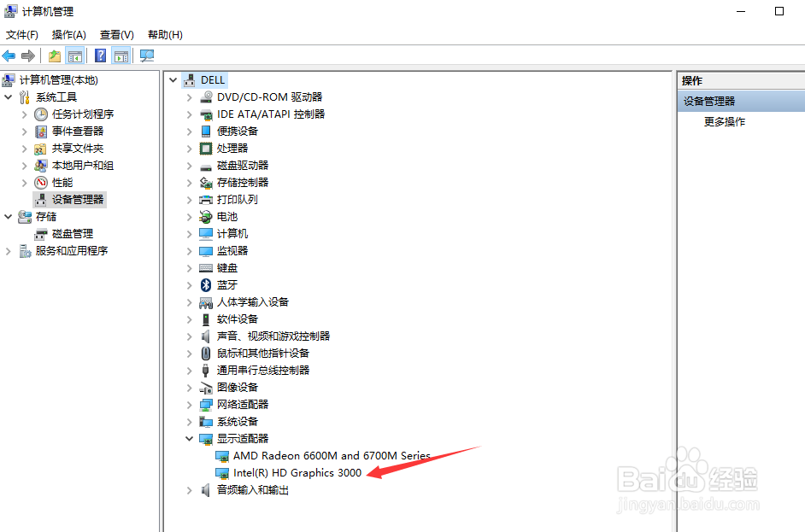Click the 键盘 keyboard icon
The height and width of the screenshot is (532, 805).
pos(206,268)
